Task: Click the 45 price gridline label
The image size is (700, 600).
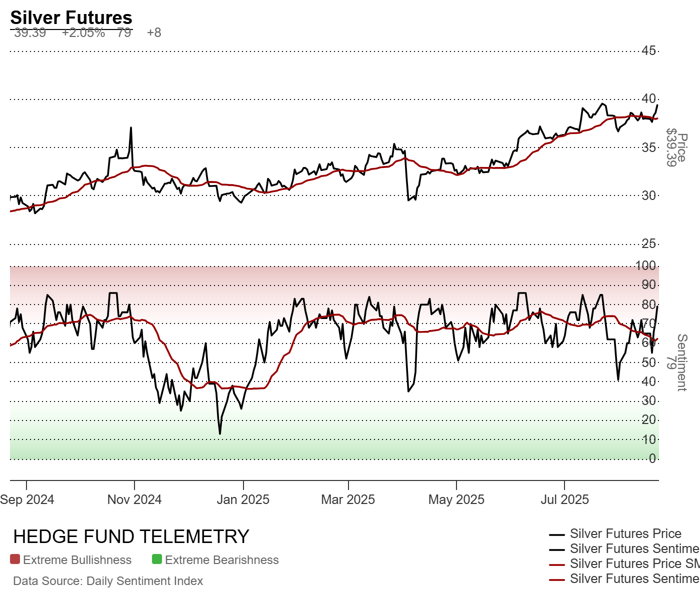Action: tap(649, 50)
